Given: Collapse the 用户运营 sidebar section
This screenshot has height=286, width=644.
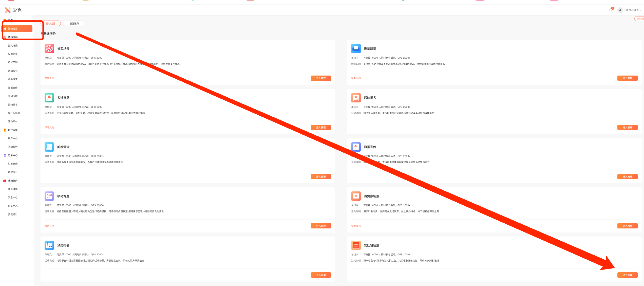Looking at the screenshot, I should [x=13, y=130].
